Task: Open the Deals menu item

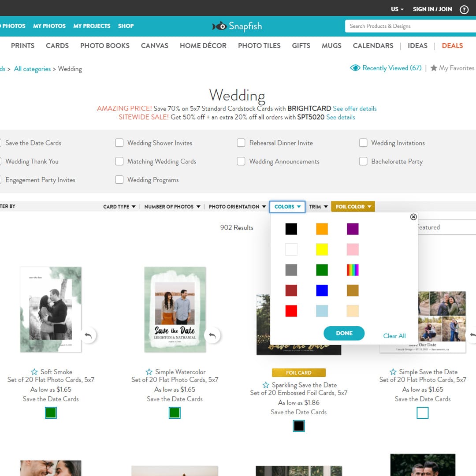Action: 452,45
